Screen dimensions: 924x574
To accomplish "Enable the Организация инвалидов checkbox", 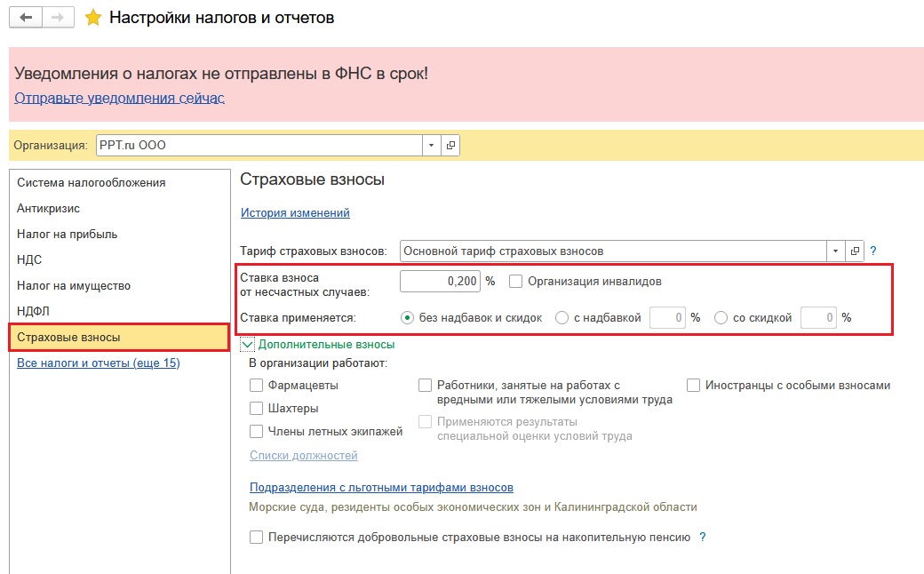I will coord(514,282).
